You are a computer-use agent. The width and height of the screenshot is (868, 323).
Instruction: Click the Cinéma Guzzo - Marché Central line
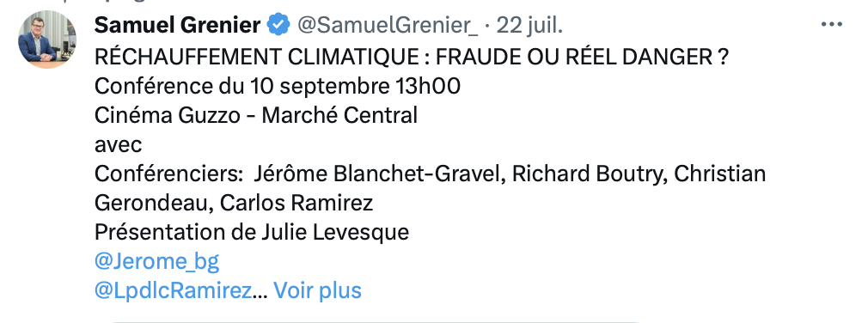pyautogui.click(x=256, y=116)
